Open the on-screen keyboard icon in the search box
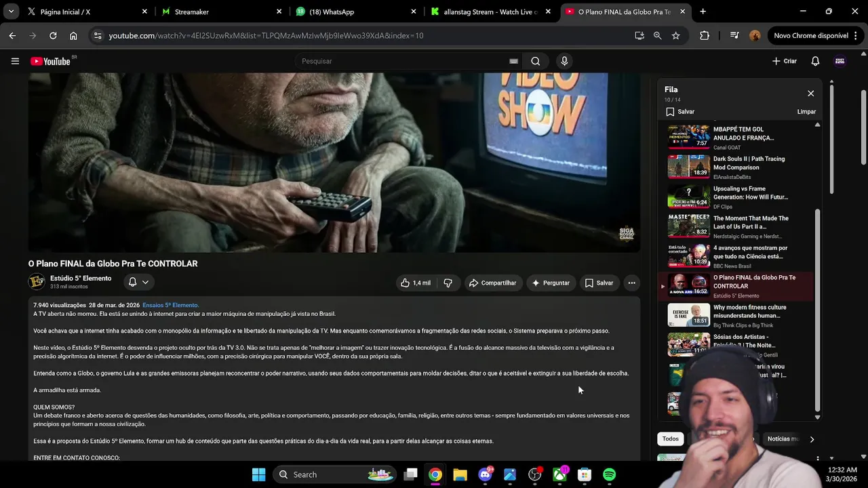Image resolution: width=868 pixels, height=488 pixels. tap(513, 61)
